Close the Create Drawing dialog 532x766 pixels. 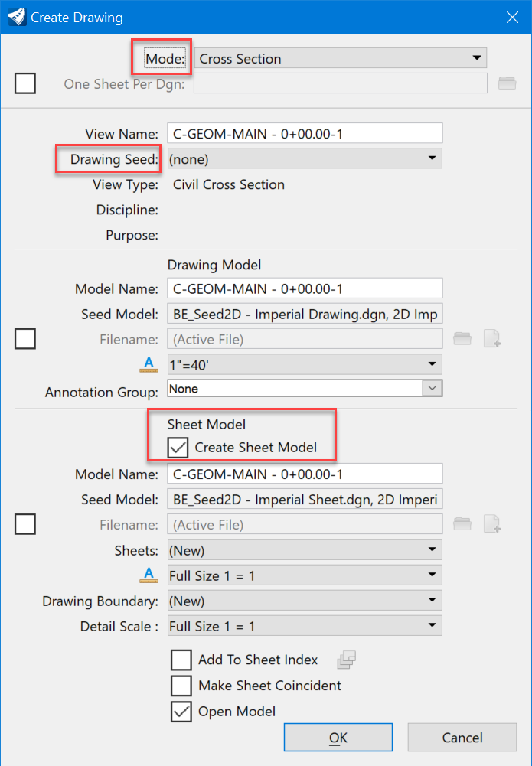(x=512, y=18)
